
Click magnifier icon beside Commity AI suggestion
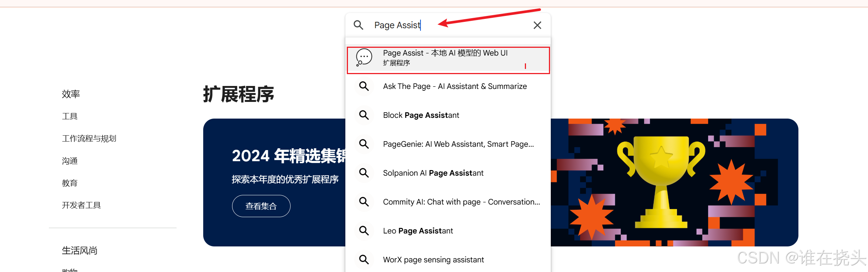pyautogui.click(x=364, y=202)
